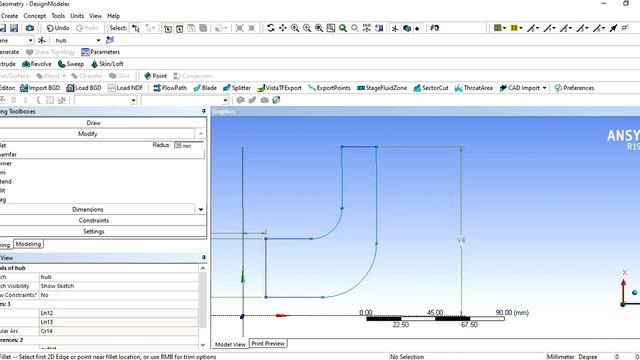
Task: Click the VistaTFExport tool
Action: click(x=280, y=88)
